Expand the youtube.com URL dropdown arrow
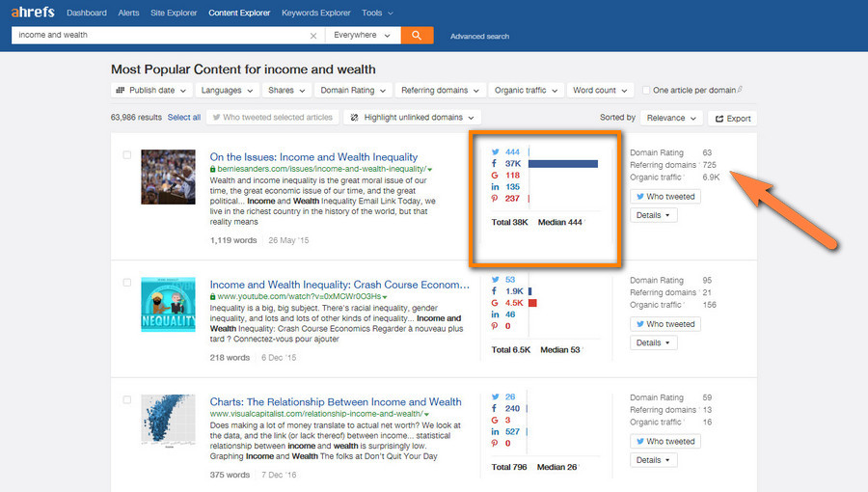Image resolution: width=868 pixels, height=492 pixels. (x=385, y=297)
